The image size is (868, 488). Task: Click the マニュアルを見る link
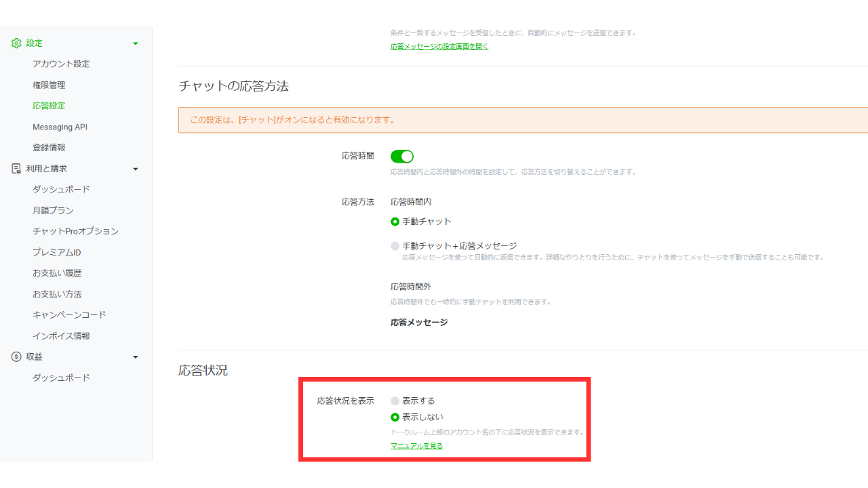(416, 445)
